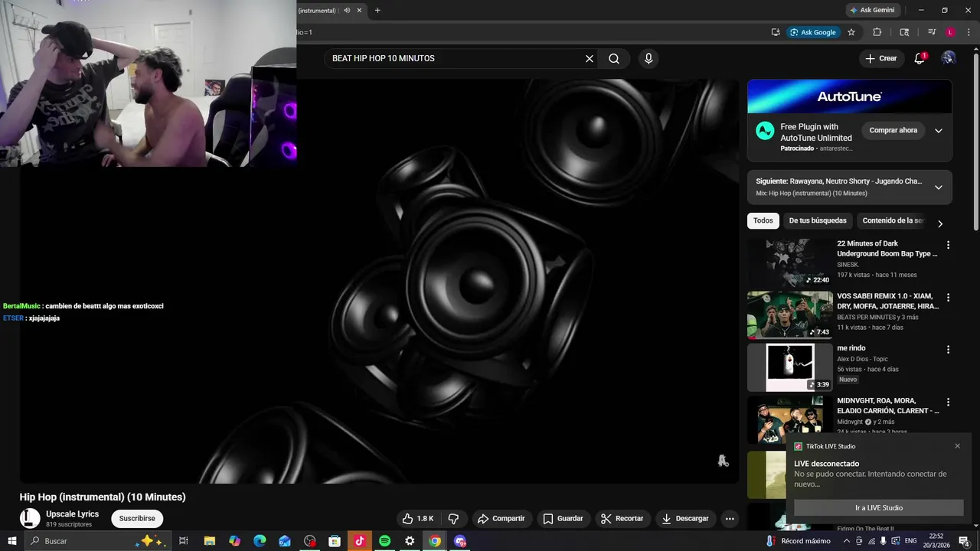
Task: Click the YouTube search magnifier button
Action: point(614,58)
